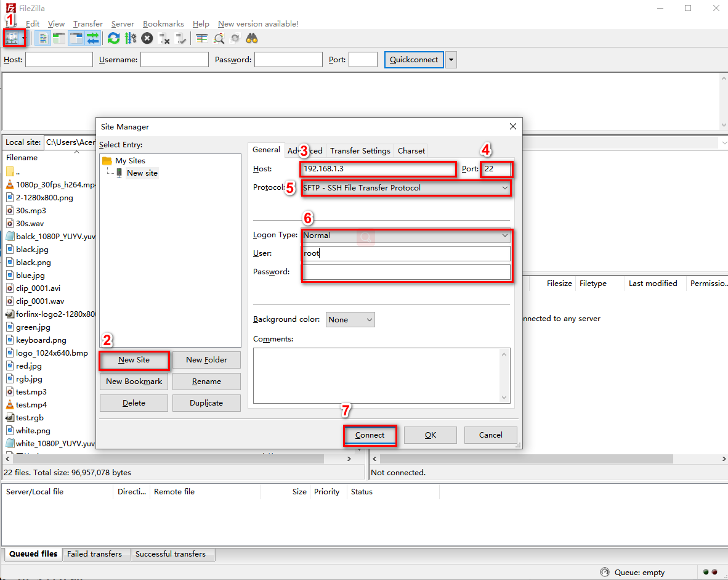Viewport: 728px width, 580px height.
Task: Click OK in the Site Manager dialog
Action: pos(431,435)
